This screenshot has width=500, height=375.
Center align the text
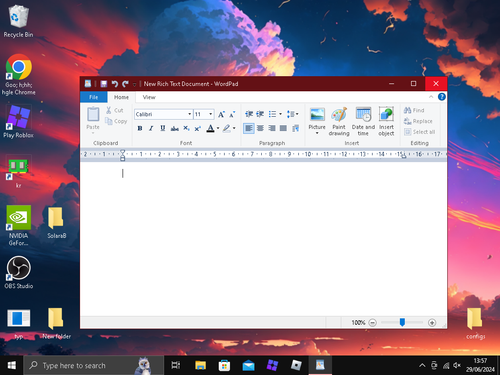tap(260, 128)
